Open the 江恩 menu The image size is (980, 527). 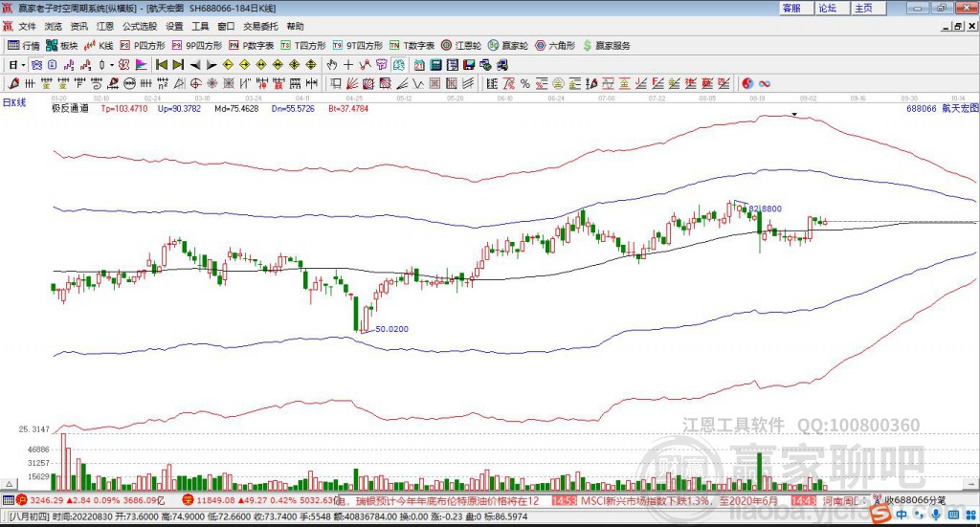tap(105, 26)
